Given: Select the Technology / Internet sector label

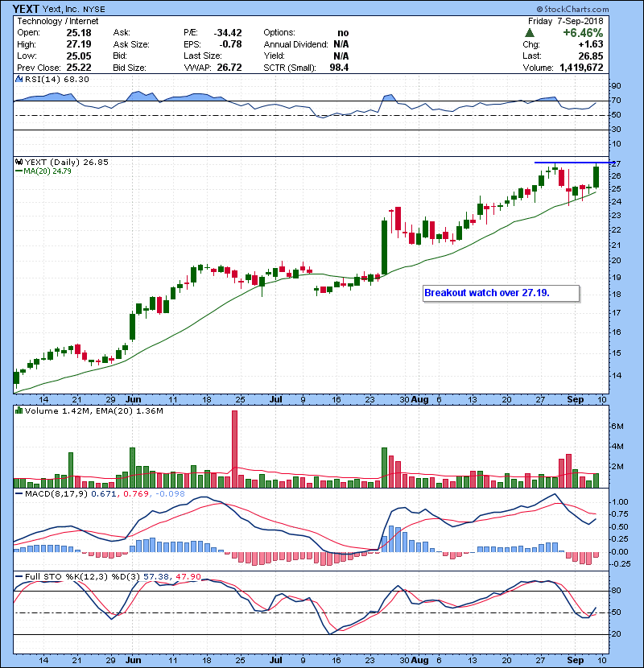Looking at the screenshot, I should pos(57,21).
